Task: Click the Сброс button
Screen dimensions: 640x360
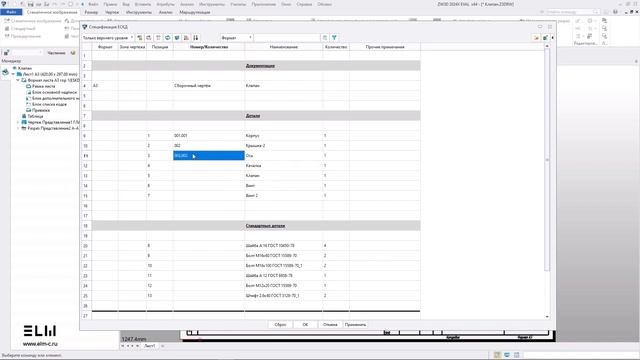Action: pos(280,324)
